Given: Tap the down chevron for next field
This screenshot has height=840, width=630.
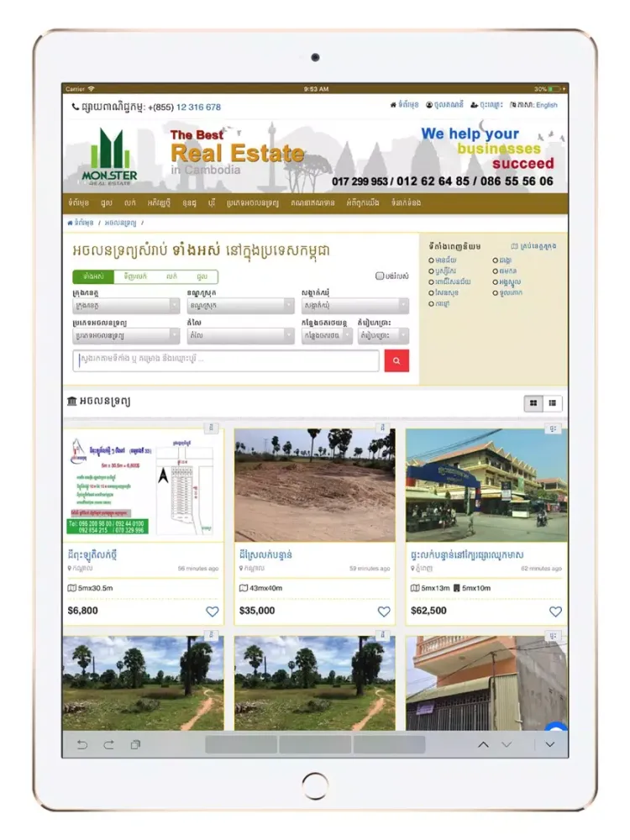Looking at the screenshot, I should coord(507,744).
